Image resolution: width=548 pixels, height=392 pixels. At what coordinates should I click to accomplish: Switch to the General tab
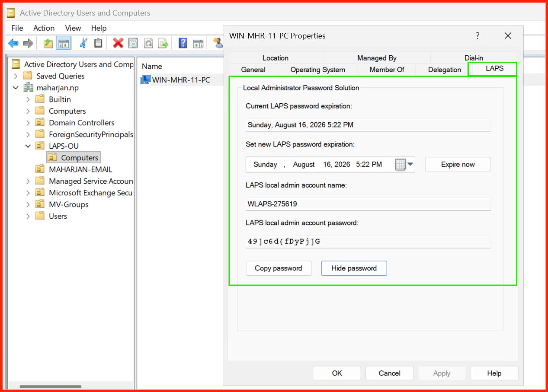[x=253, y=70]
